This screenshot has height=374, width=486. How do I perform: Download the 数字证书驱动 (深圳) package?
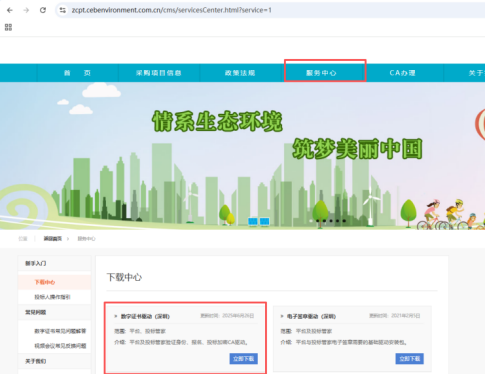pos(244,359)
